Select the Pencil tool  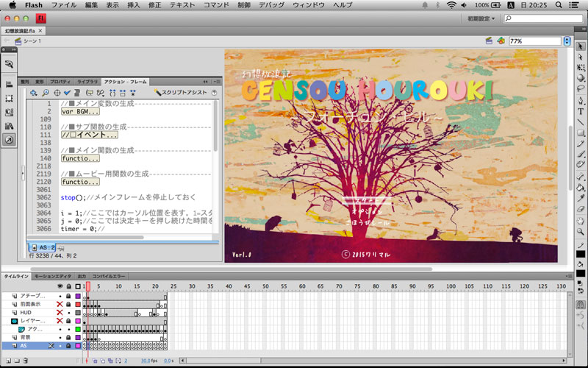pos(581,144)
